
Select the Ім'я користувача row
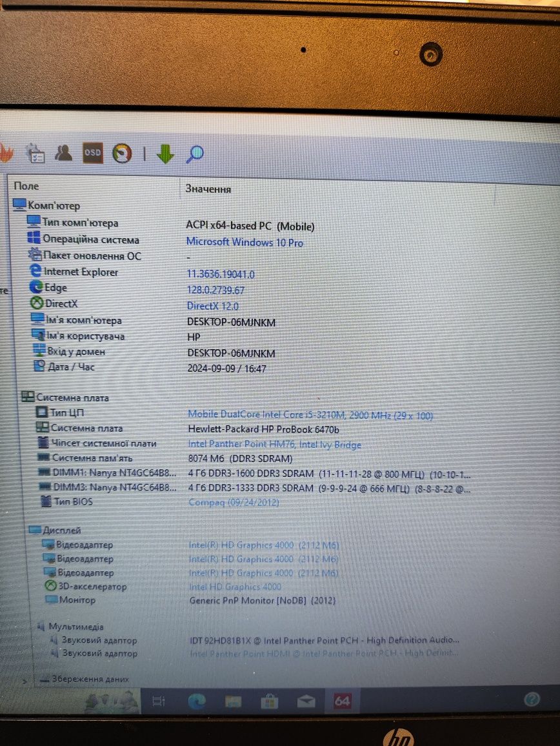point(78,336)
